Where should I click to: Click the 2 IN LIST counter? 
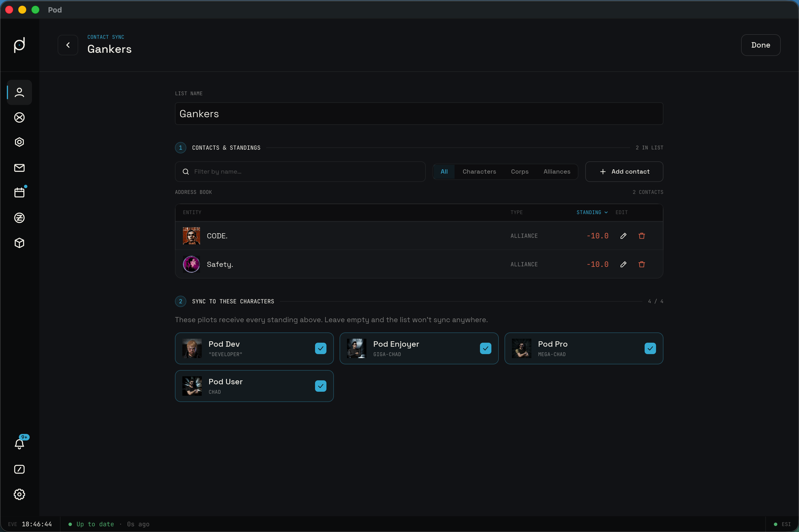click(649, 148)
